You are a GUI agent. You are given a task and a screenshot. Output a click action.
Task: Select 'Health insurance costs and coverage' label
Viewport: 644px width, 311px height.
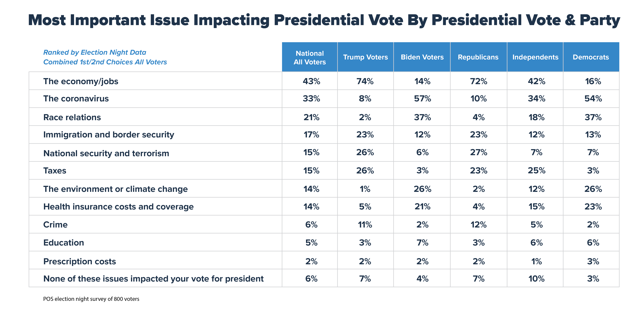118,207
